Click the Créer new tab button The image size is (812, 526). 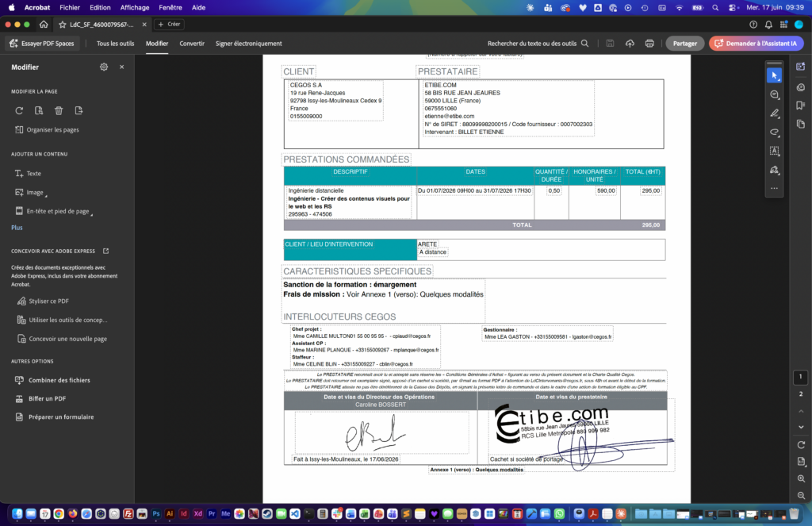click(x=170, y=25)
